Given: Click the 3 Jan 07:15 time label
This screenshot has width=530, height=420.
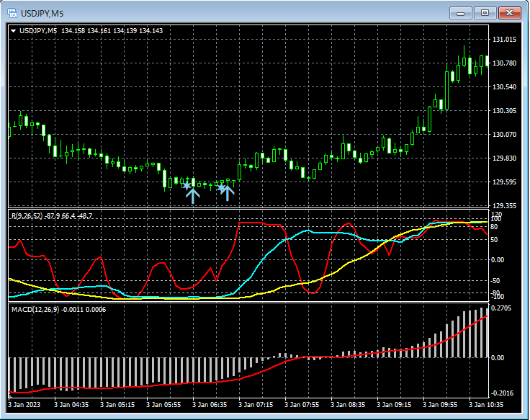Looking at the screenshot, I should (x=256, y=404).
